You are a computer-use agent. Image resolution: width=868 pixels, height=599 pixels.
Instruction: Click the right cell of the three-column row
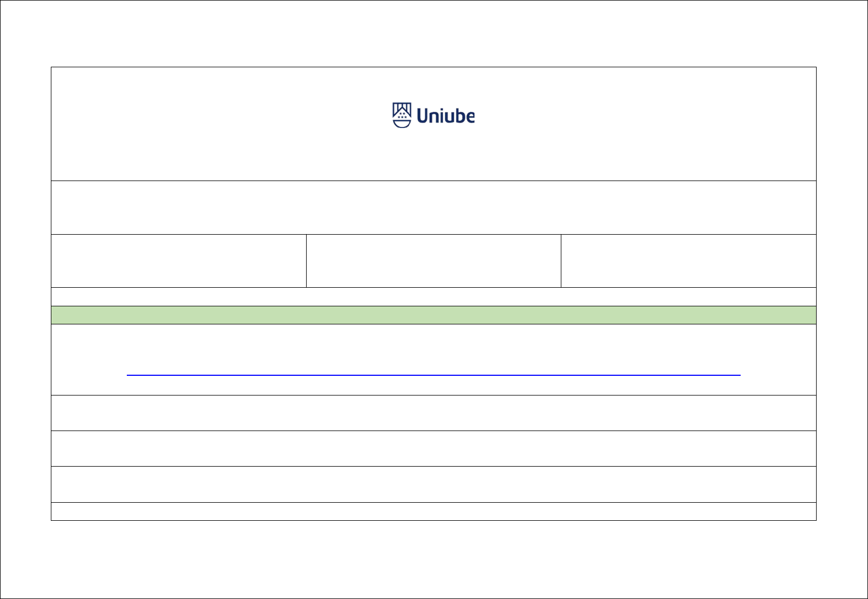[688, 261]
